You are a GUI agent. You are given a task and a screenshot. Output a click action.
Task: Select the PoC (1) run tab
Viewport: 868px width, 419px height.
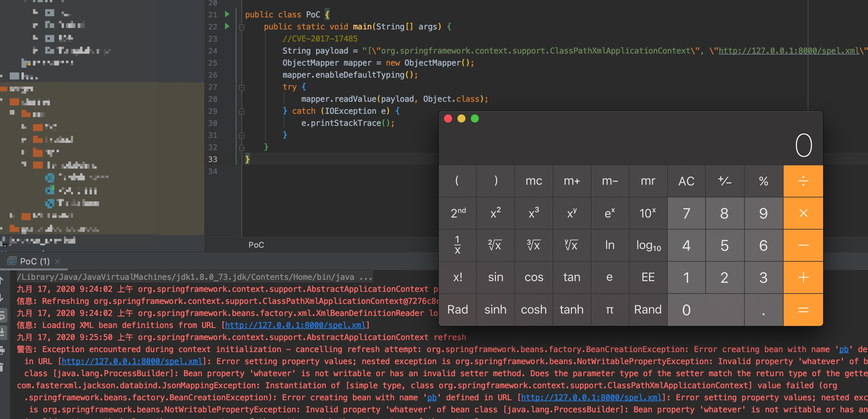point(34,261)
